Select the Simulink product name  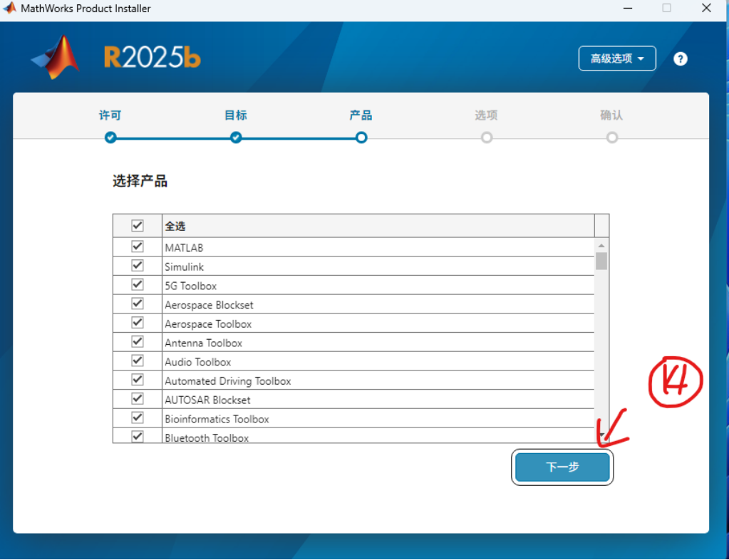(x=184, y=266)
